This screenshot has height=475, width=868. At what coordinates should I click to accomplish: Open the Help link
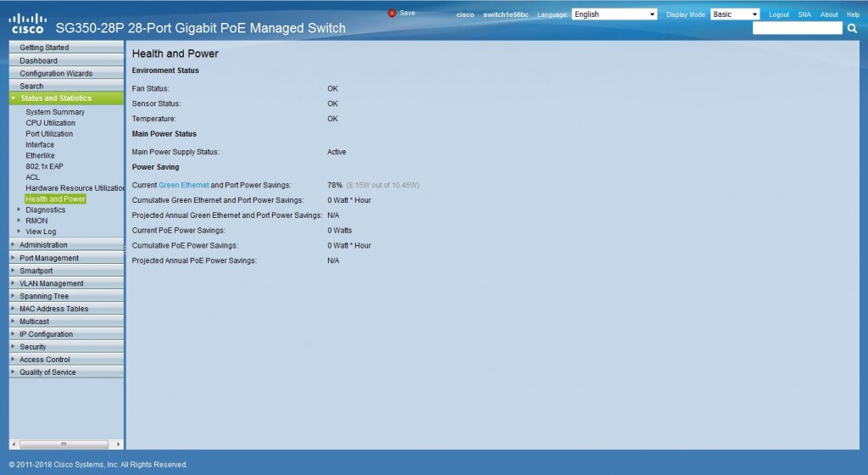[853, 15]
